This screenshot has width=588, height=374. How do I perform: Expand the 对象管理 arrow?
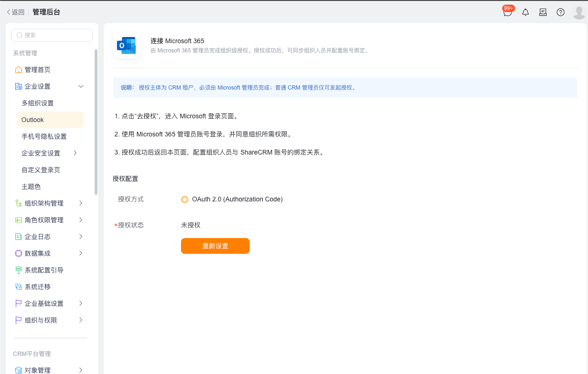coord(81,370)
